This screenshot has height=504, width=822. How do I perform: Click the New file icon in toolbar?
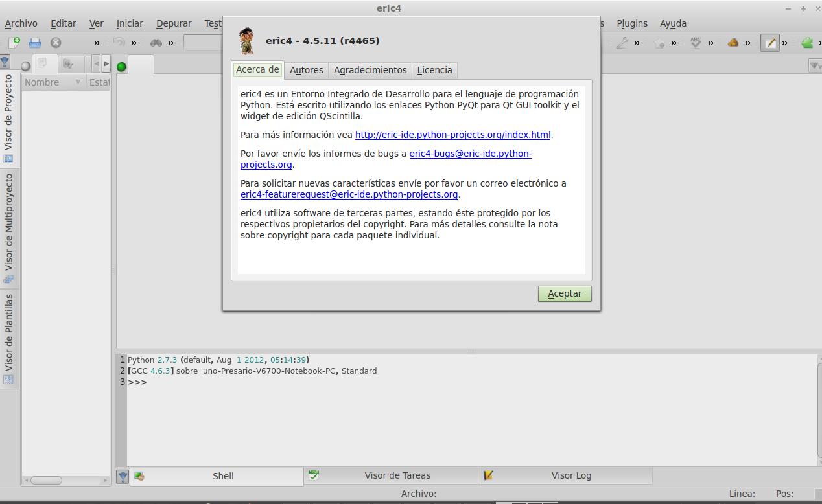click(14, 43)
